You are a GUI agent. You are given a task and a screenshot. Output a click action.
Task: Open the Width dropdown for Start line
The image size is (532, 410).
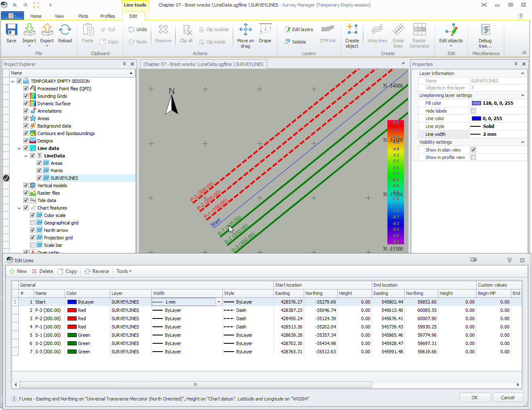(x=219, y=302)
